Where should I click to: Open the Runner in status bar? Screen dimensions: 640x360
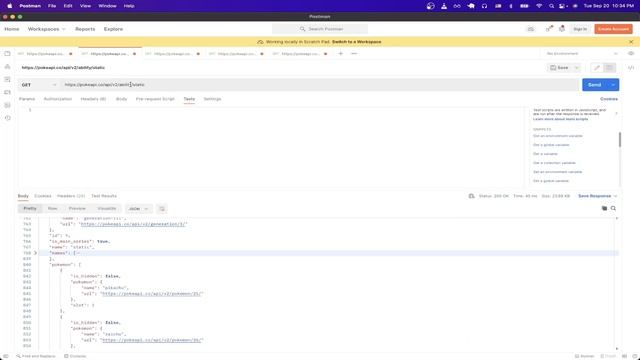tap(584, 356)
